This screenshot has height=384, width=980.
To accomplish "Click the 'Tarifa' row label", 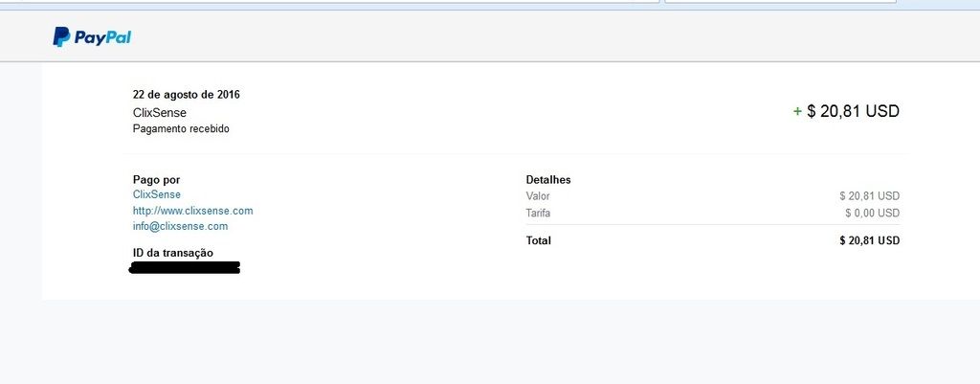I will [538, 214].
